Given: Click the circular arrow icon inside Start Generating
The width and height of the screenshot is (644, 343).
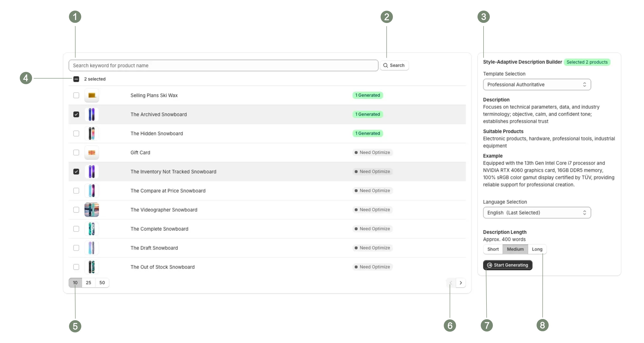Looking at the screenshot, I should 489,265.
